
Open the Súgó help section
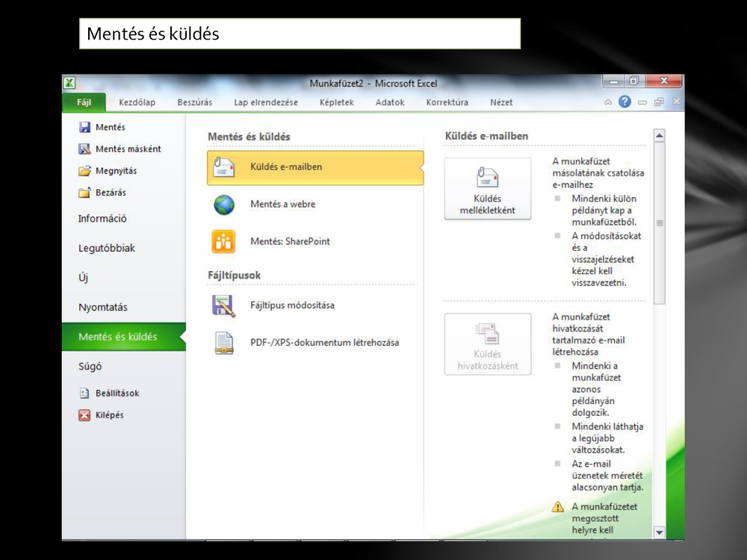[90, 366]
